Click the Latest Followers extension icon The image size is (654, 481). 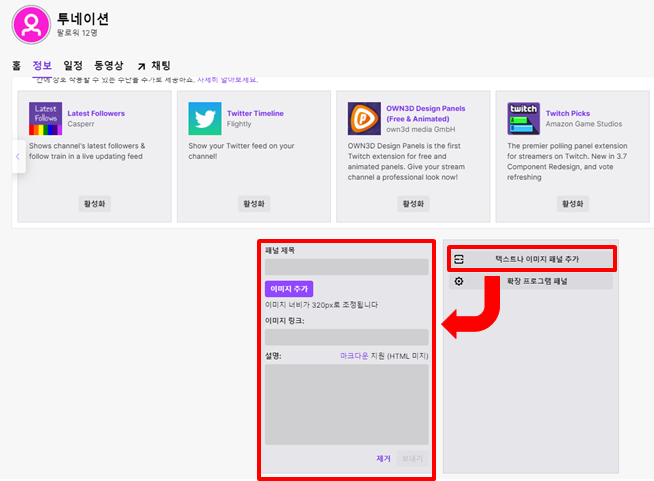pos(45,119)
